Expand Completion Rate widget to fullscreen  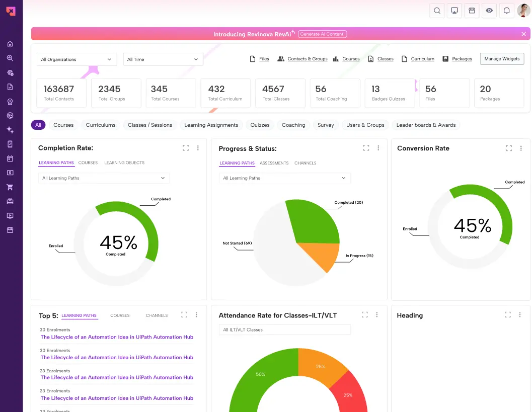point(186,148)
